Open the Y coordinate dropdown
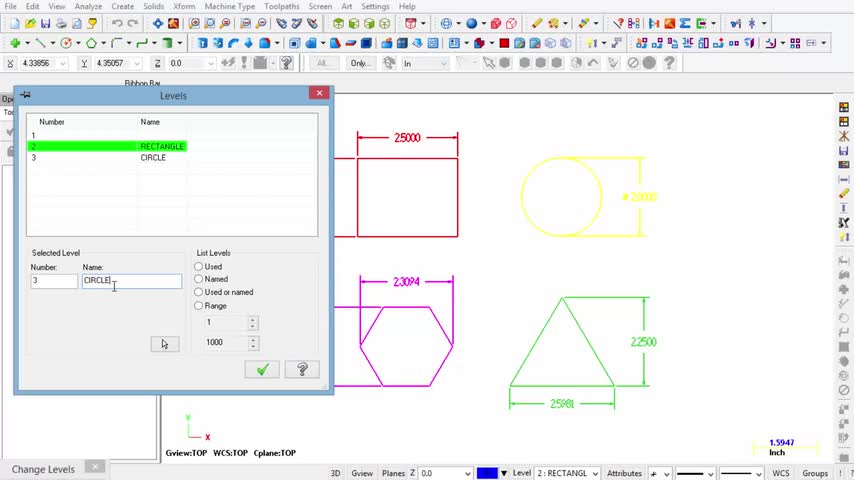854x480 pixels. click(x=137, y=64)
